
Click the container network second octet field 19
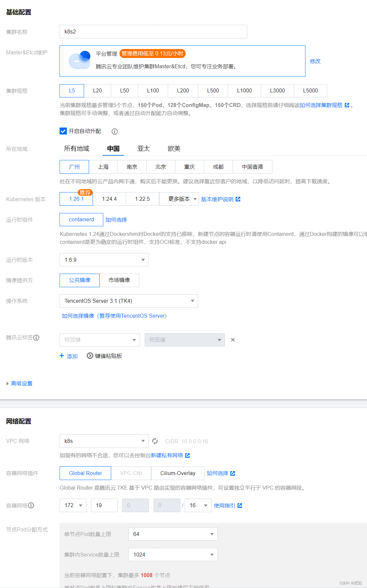coord(105,506)
